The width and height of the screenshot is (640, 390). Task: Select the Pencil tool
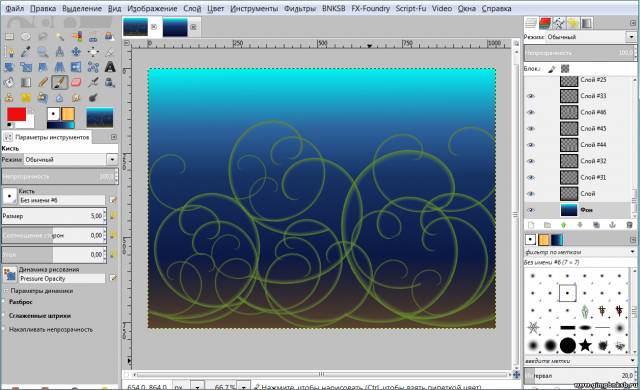click(x=43, y=82)
